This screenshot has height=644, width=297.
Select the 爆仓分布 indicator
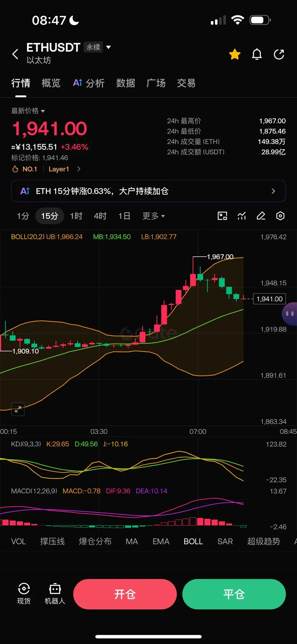(x=95, y=541)
